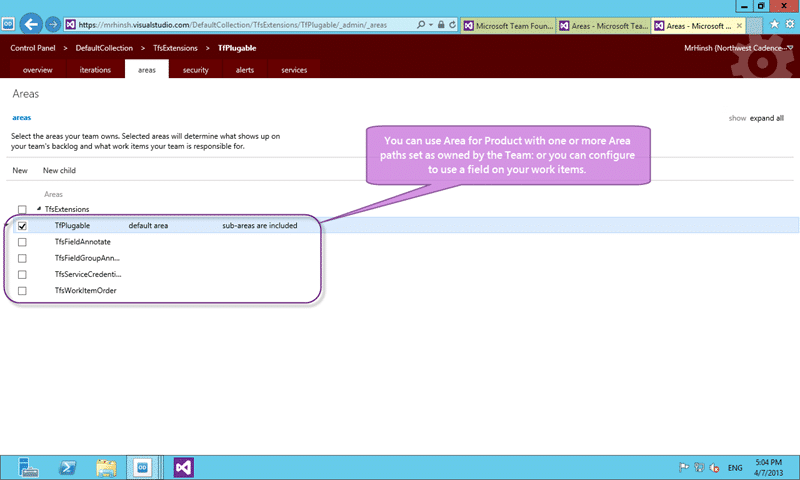Screen dimensions: 800x480
Task: Launch Visual Studio from taskbar
Action: pos(184,467)
